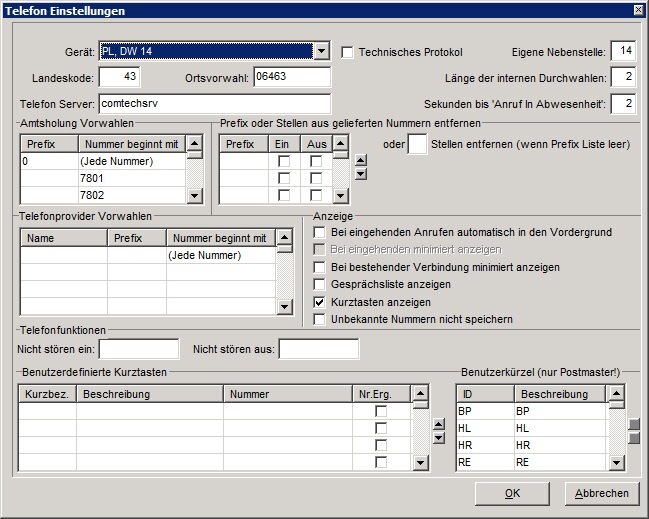Move Kurztasten entry down arrow
649x519 pixels.
tap(439, 438)
